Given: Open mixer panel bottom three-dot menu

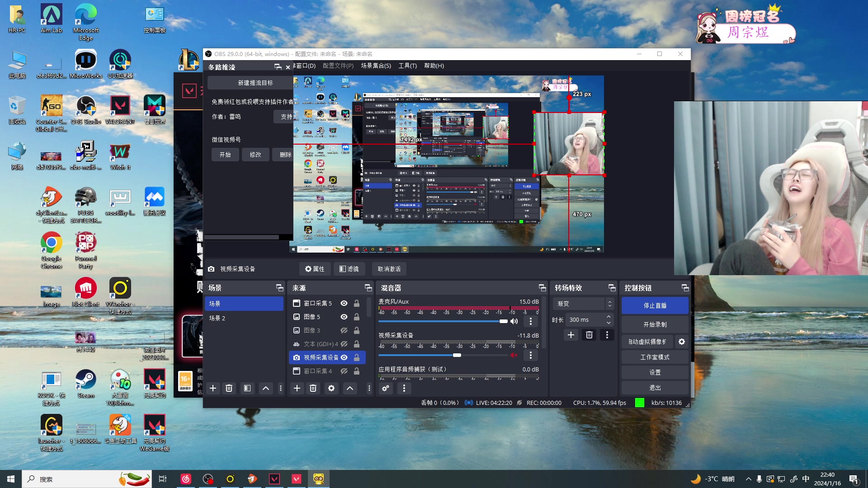Looking at the screenshot, I should 404,388.
